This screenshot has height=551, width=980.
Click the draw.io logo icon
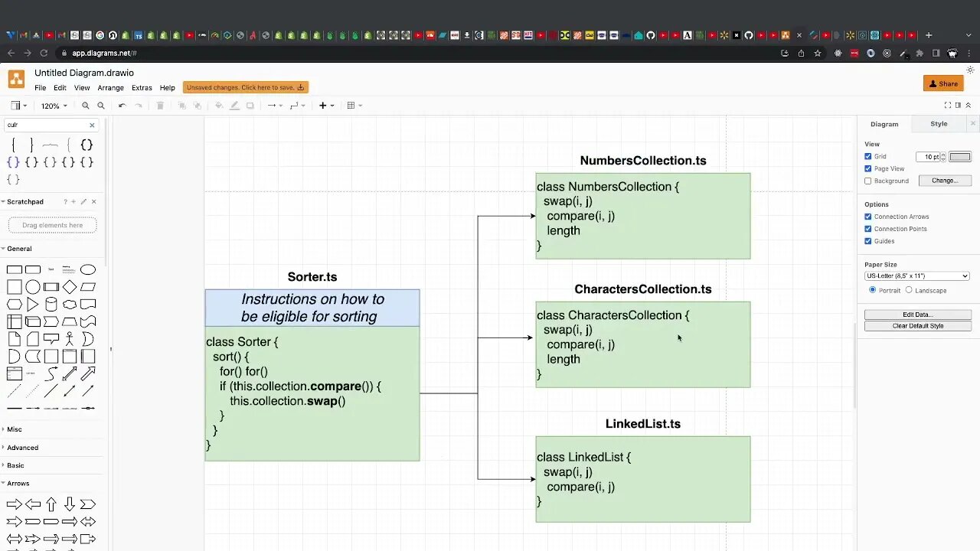16,80
